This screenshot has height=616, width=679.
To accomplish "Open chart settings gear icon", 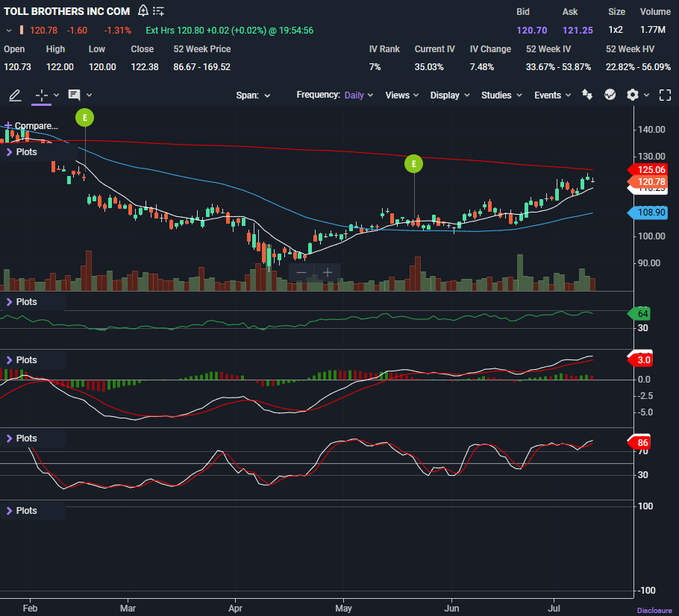I will coord(633,95).
